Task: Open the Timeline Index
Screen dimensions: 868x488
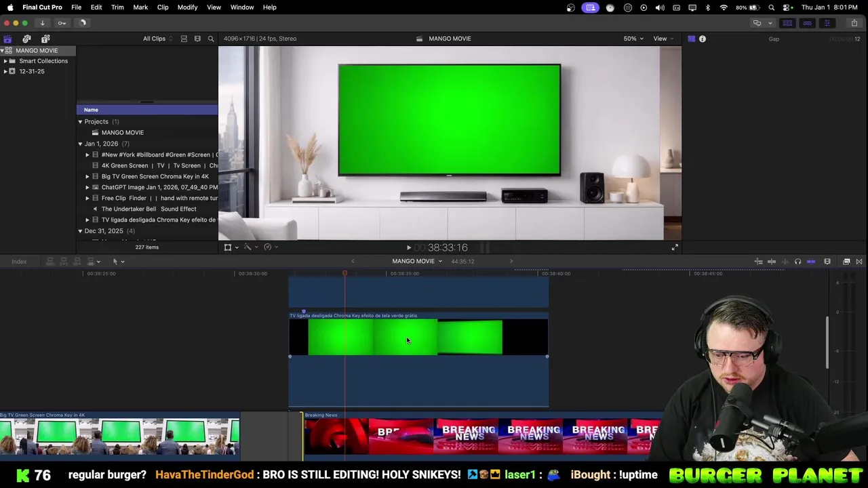Action: pos(19,262)
